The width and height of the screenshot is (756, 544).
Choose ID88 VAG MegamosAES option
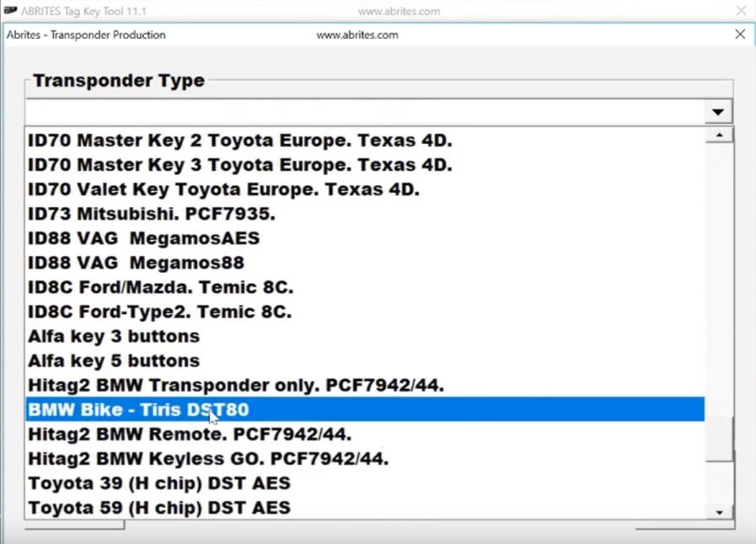point(144,238)
